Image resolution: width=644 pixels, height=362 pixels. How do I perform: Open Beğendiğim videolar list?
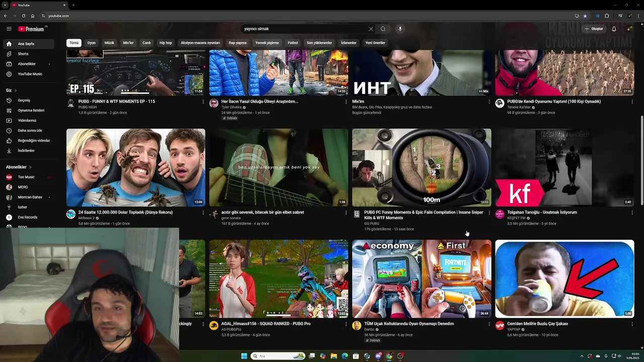click(28, 140)
